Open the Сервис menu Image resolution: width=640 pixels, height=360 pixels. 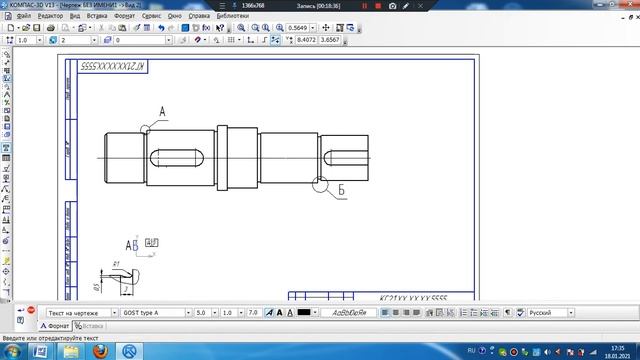tap(151, 16)
